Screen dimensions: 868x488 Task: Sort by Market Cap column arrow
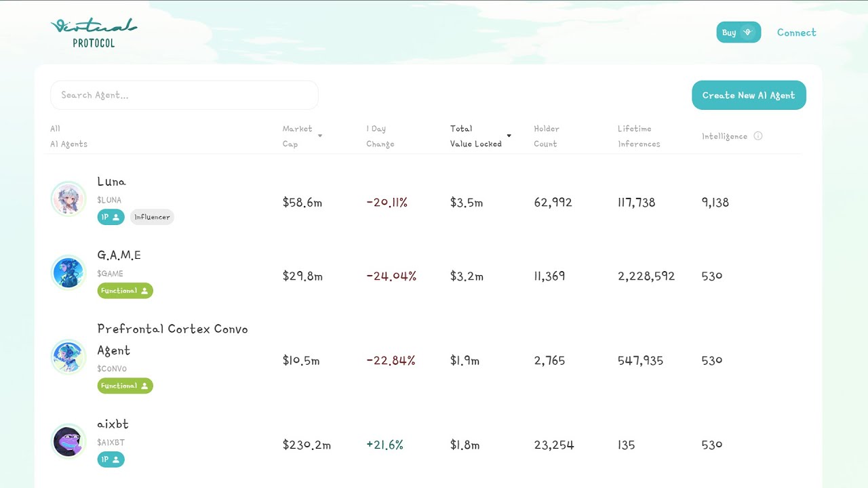(x=320, y=136)
